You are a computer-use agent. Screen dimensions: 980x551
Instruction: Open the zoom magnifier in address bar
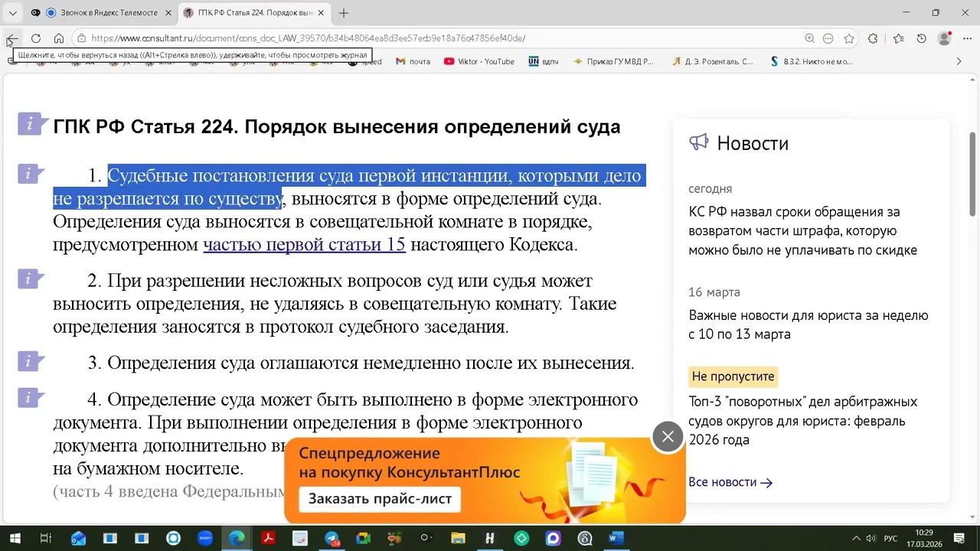[x=809, y=38]
